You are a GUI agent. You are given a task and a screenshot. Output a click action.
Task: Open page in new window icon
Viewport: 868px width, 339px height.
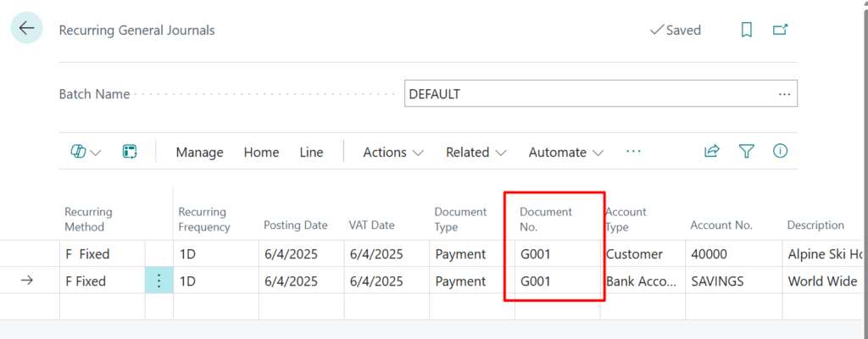pyautogui.click(x=780, y=31)
